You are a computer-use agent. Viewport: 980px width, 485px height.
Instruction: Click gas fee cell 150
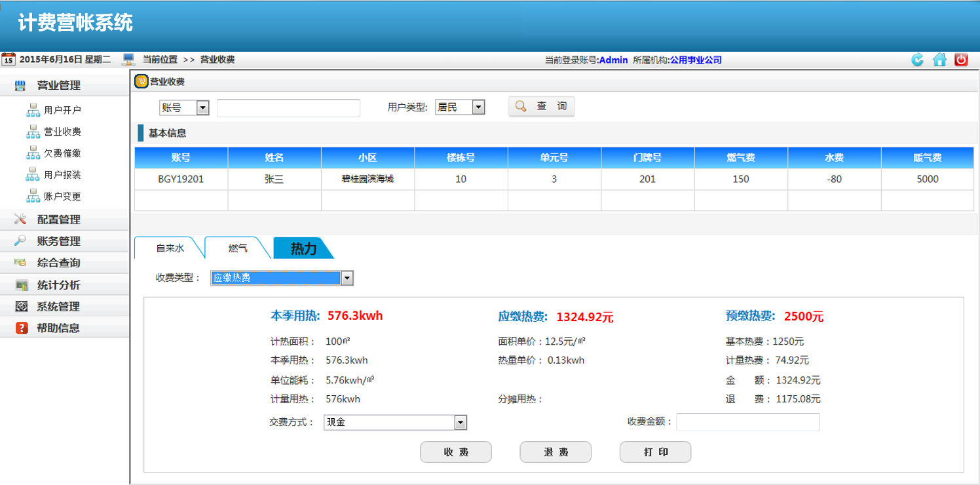click(x=741, y=179)
